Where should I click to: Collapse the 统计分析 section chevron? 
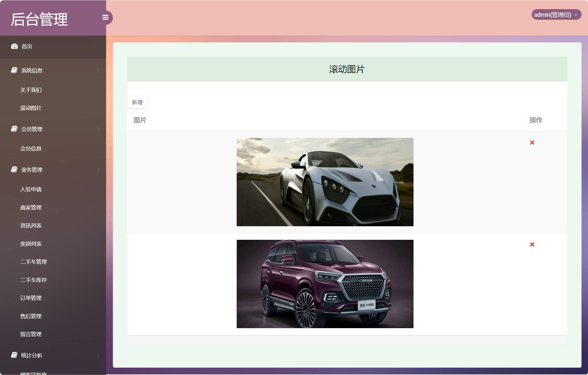(x=98, y=355)
